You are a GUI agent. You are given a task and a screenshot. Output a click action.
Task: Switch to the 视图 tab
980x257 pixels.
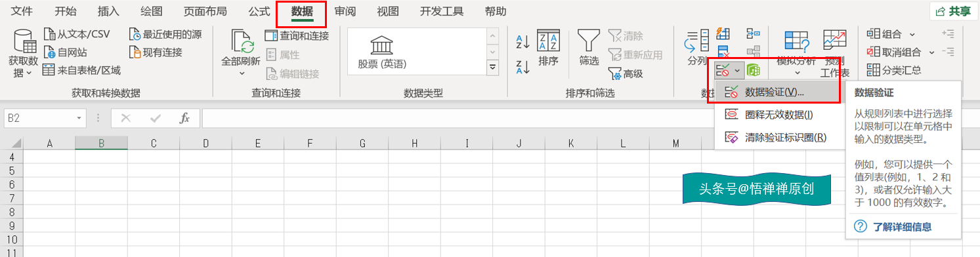click(x=387, y=11)
